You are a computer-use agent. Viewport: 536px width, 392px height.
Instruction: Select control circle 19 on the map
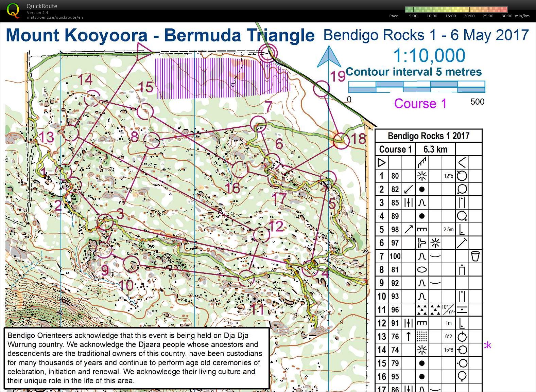point(321,89)
